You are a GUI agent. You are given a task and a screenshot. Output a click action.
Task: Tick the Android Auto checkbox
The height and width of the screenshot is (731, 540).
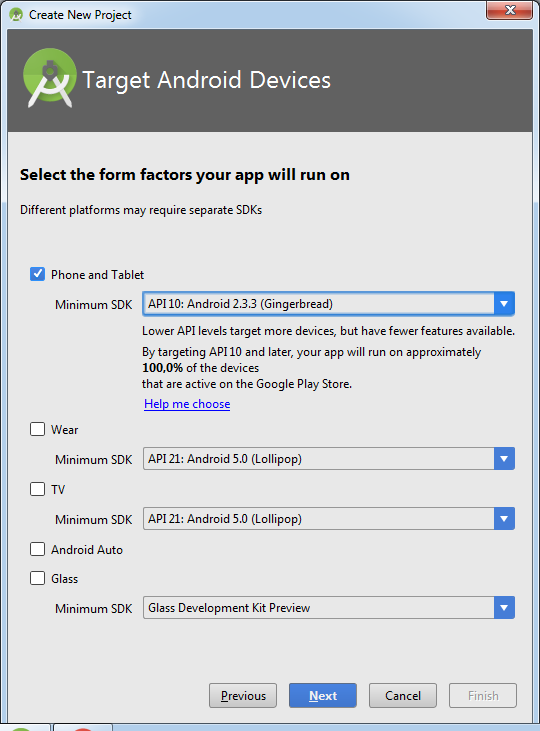click(x=37, y=549)
